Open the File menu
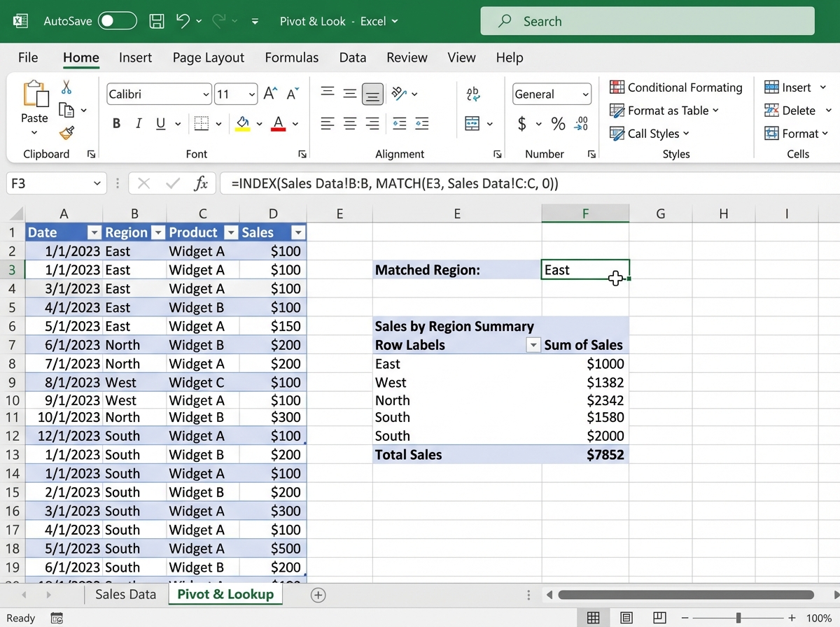Image resolution: width=840 pixels, height=627 pixels. (x=28, y=57)
